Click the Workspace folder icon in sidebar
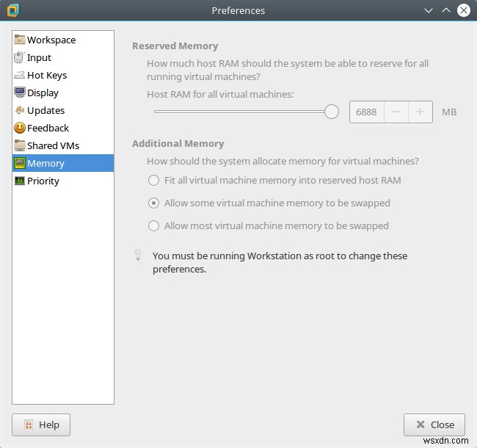The image size is (477, 448). [20, 40]
